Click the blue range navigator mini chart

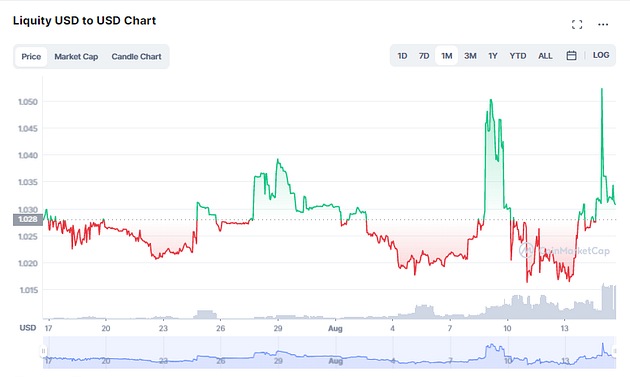(329, 352)
